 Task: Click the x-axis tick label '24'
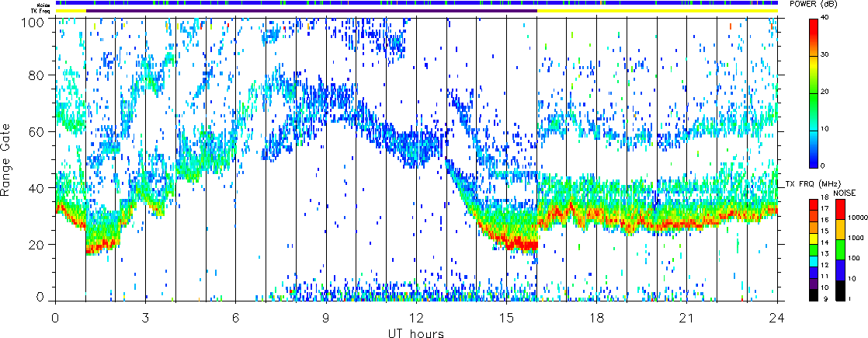(777, 318)
